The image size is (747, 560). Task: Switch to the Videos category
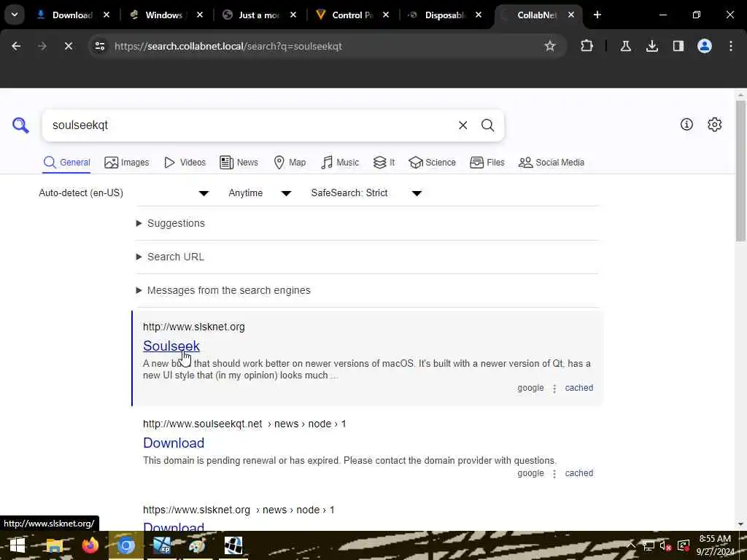point(185,163)
